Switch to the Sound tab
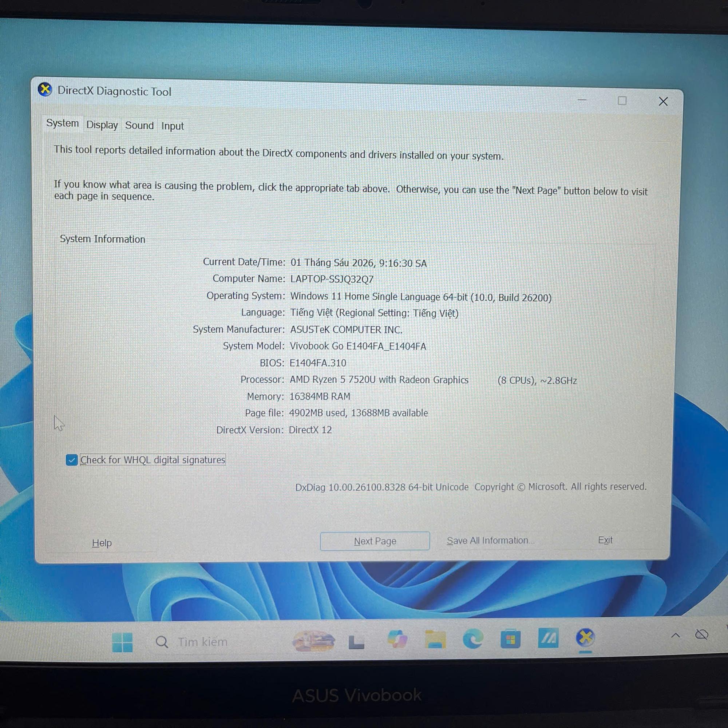 pos(139,126)
